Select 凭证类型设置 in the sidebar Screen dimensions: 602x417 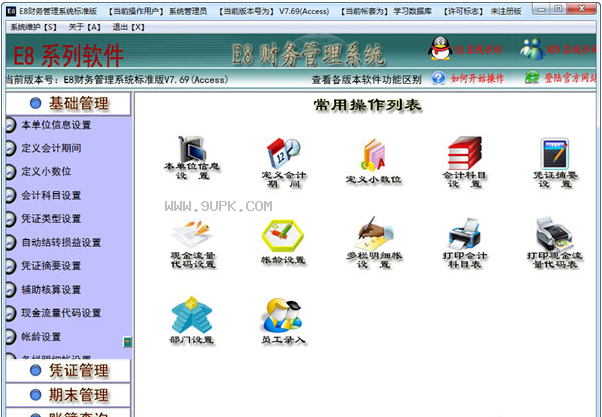[x=51, y=219]
